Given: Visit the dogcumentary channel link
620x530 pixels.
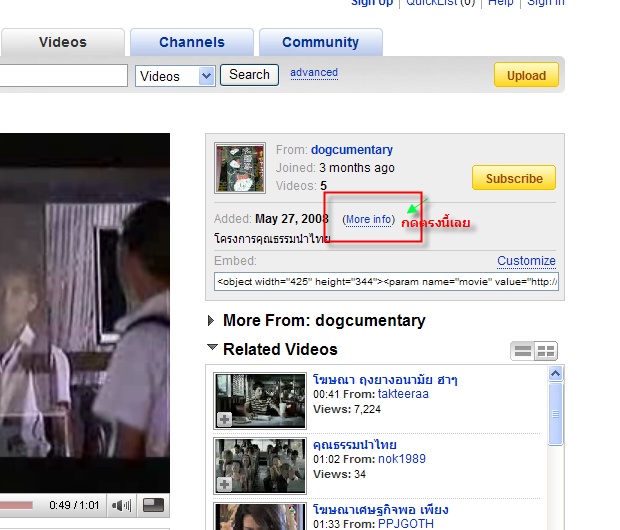Looking at the screenshot, I should [x=352, y=150].
